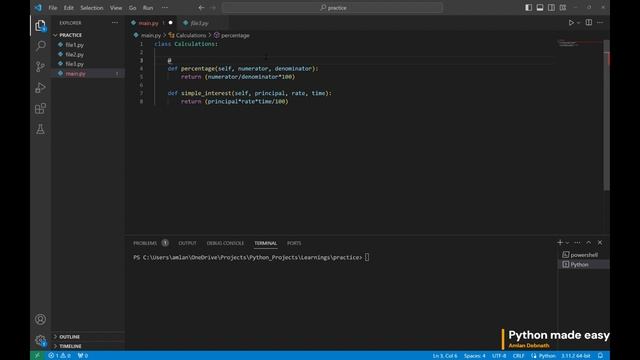
Task: Open the Edit menu
Action: pos(69,8)
